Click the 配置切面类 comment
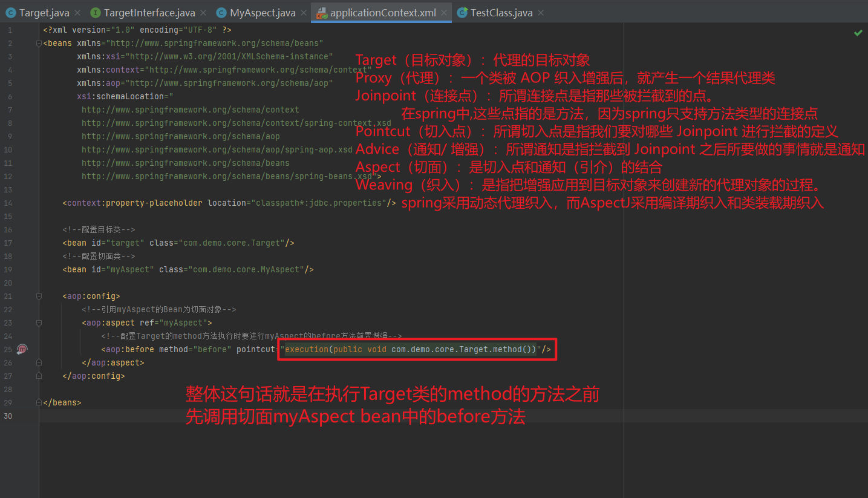 coord(99,256)
